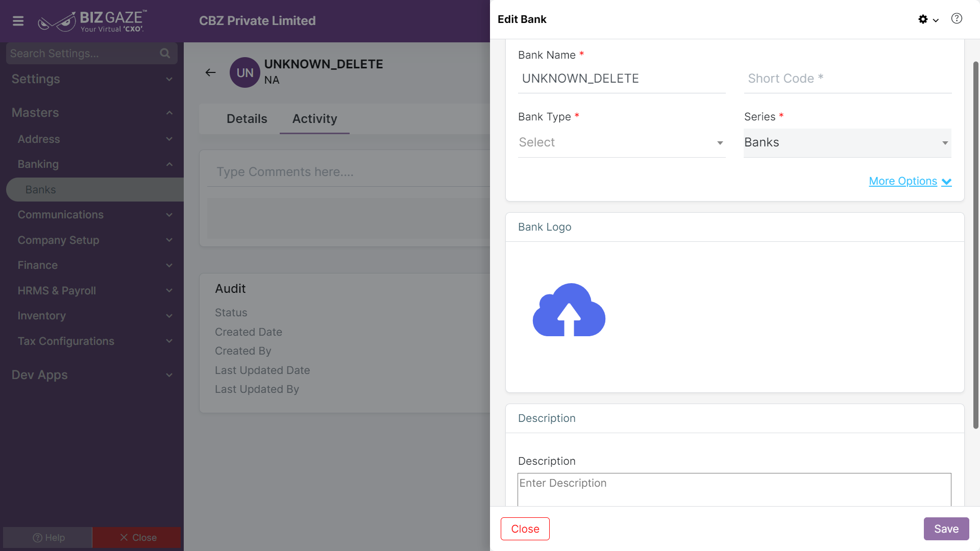980x551 pixels.
Task: Expand the Settings section chevron
Action: 169,79
